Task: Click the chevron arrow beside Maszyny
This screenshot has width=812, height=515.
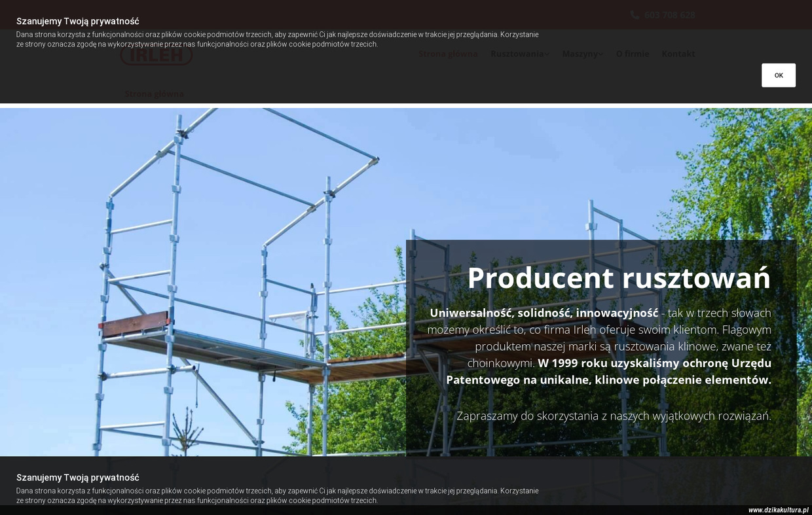Action: click(600, 54)
